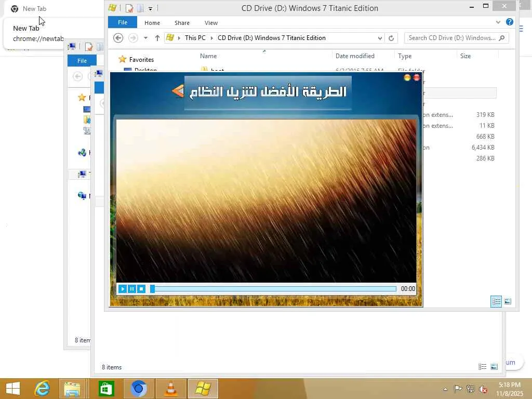Open File tab in leftmost background Explorer window
The height and width of the screenshot is (399, 532).
tap(82, 61)
